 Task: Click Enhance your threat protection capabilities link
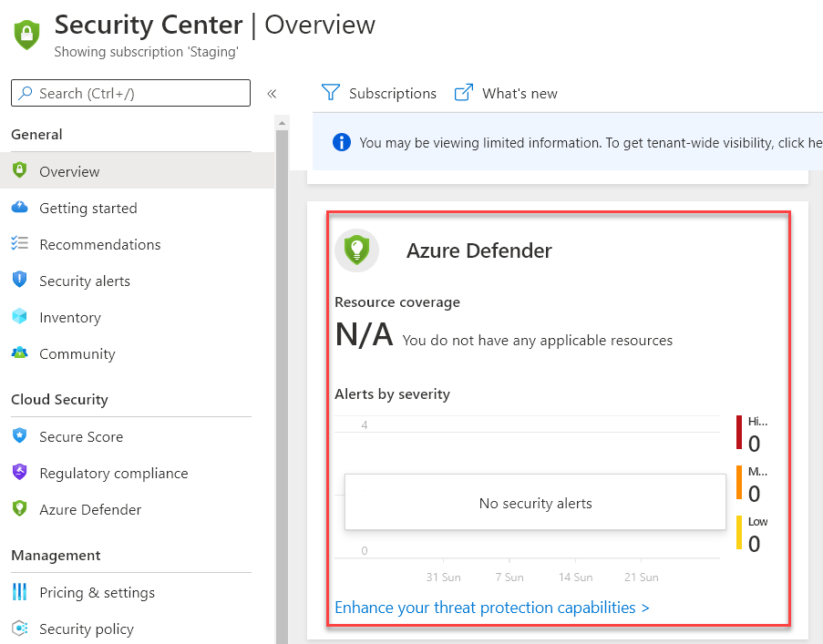(491, 607)
